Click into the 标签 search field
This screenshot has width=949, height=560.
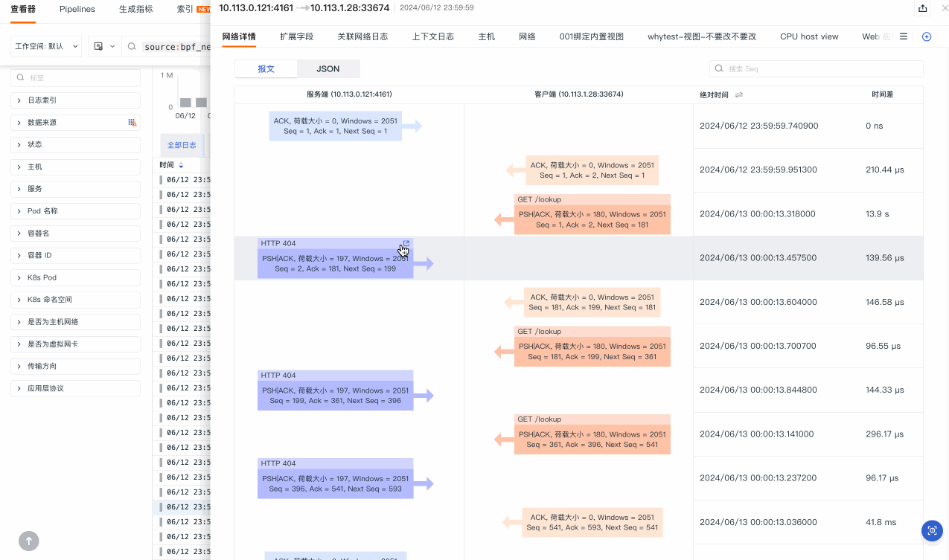point(75,78)
